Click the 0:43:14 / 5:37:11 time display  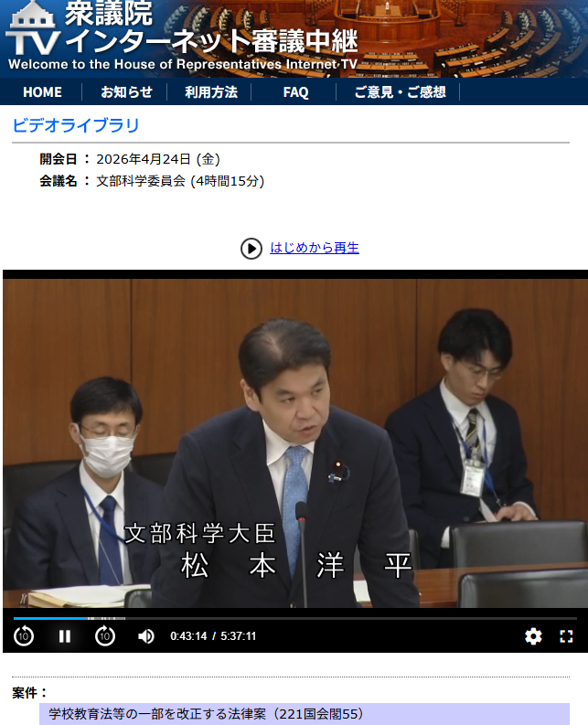tap(213, 636)
